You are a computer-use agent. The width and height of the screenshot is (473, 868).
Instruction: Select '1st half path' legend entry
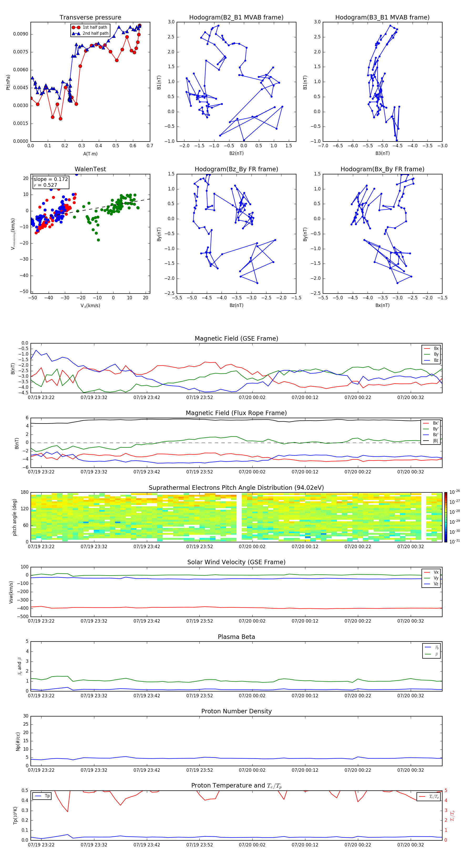[90, 27]
